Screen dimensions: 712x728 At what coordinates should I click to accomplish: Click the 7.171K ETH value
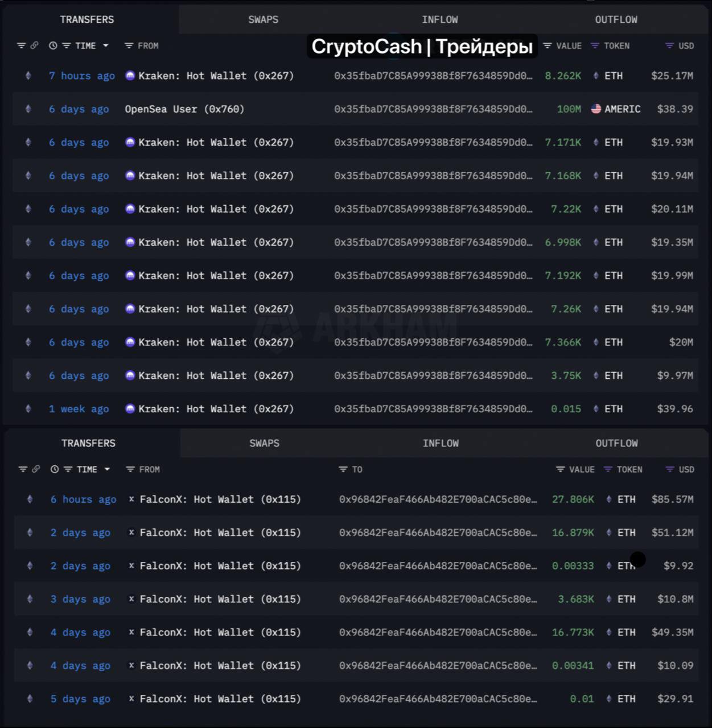click(563, 142)
